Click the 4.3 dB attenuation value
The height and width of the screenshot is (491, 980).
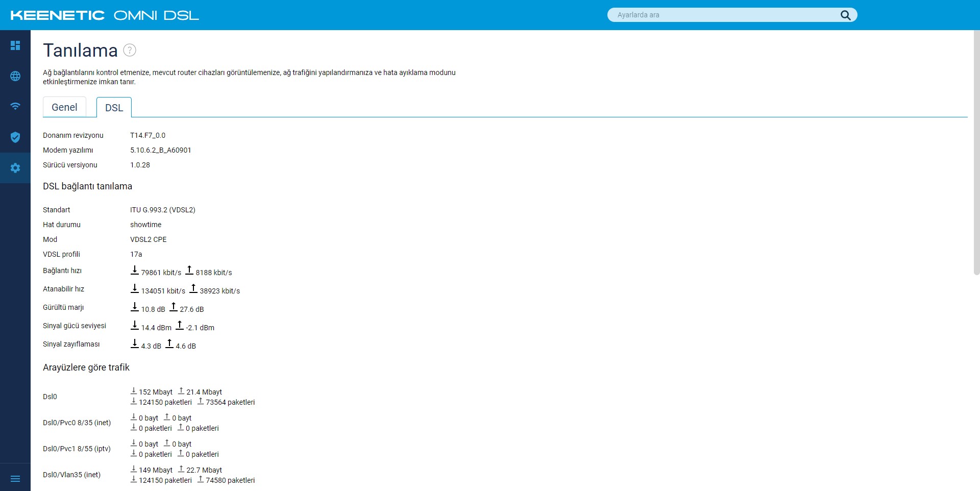(151, 346)
